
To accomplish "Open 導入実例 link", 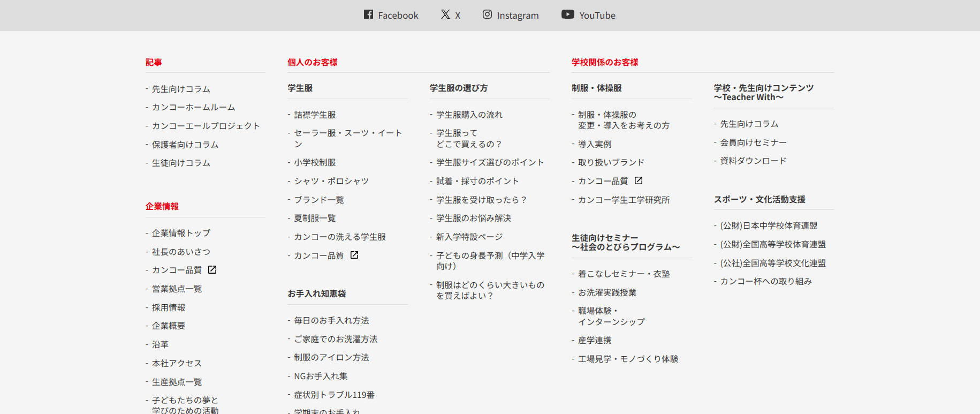I will (594, 144).
